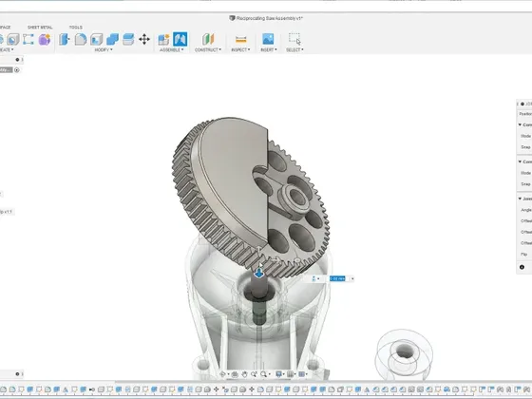Click the magnifier Zoom icon
Screen dimensions: 532x399
pyautogui.click(x=264, y=374)
